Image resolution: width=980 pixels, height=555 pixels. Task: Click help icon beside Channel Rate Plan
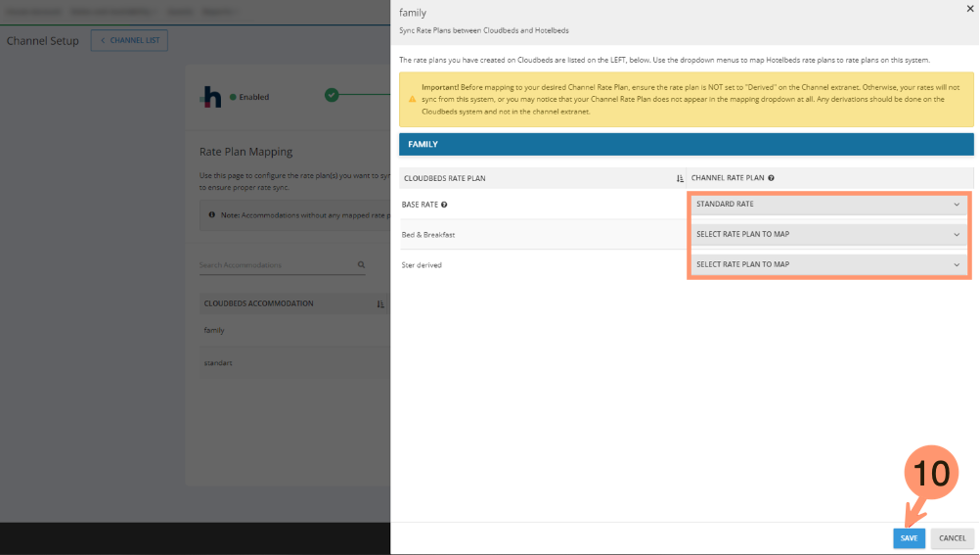coord(772,178)
